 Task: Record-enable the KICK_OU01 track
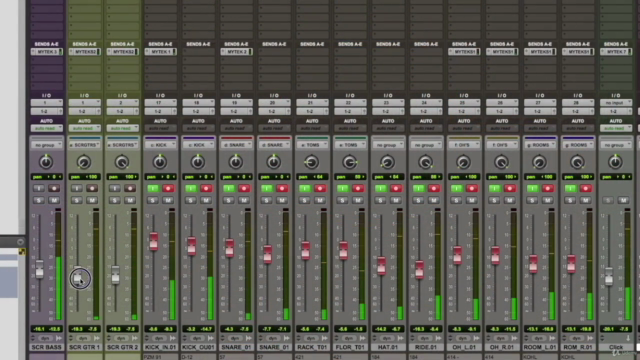click(x=206, y=188)
